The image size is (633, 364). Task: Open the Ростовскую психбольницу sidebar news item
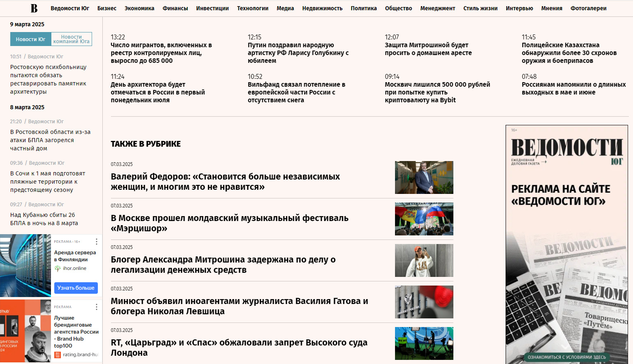tap(48, 79)
